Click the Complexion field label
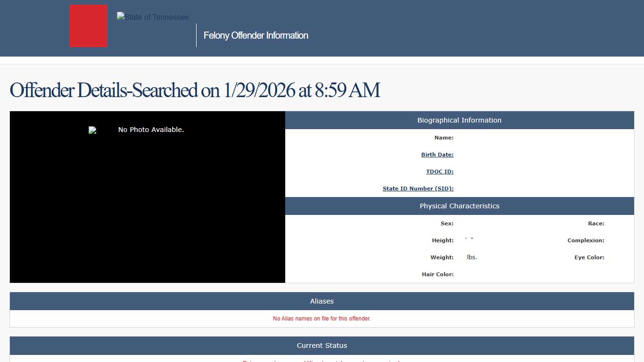 pos(586,240)
